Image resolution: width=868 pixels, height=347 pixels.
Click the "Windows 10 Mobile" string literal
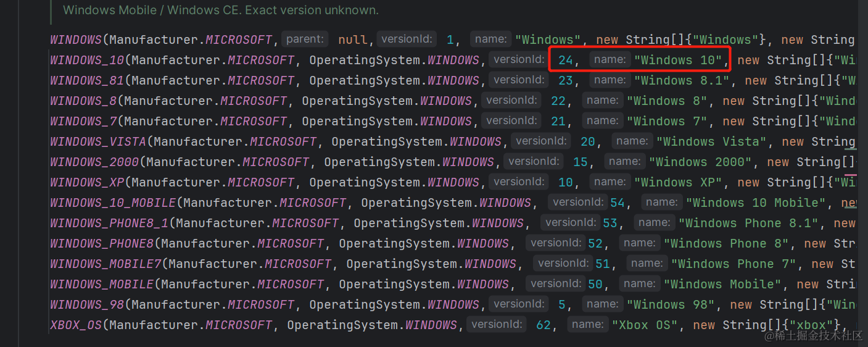[756, 203]
